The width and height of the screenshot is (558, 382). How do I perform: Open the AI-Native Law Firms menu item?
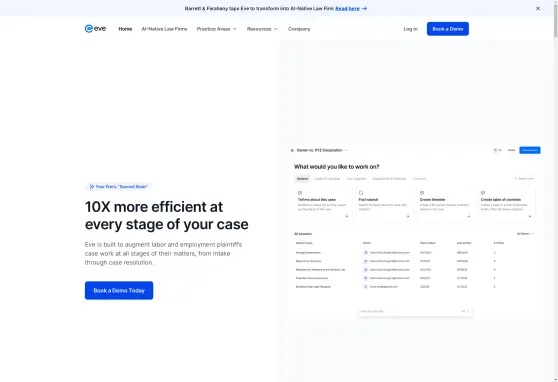pos(164,29)
